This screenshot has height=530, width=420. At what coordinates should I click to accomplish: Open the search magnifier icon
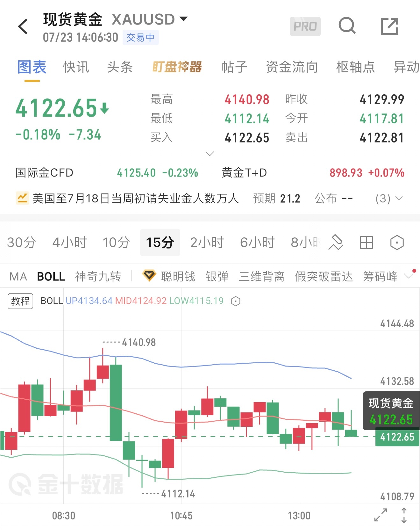(x=347, y=26)
